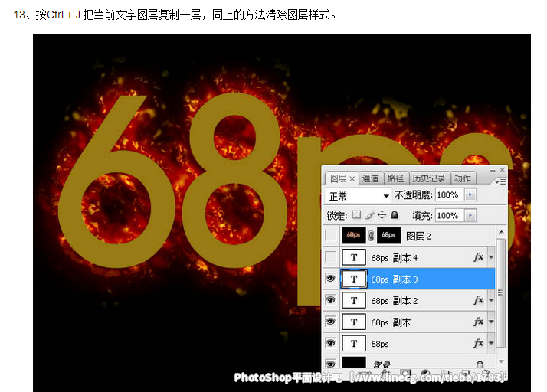Switch to the 历史记录 tab

(429, 178)
